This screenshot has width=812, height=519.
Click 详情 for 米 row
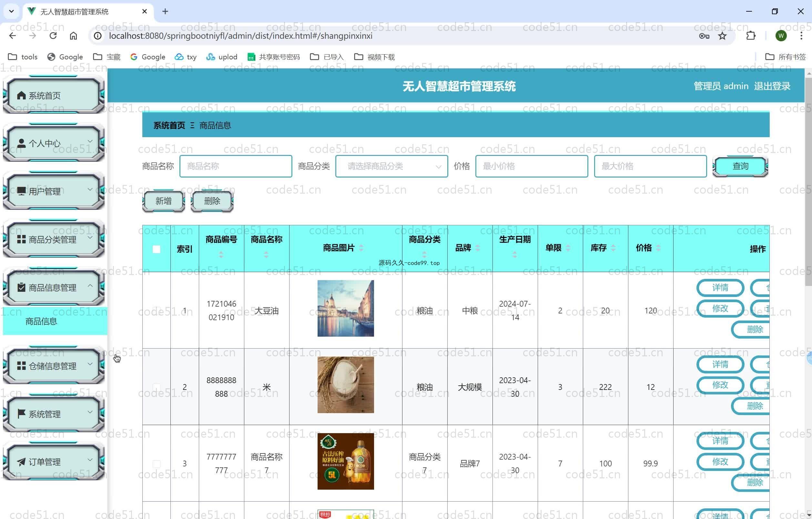click(x=720, y=364)
